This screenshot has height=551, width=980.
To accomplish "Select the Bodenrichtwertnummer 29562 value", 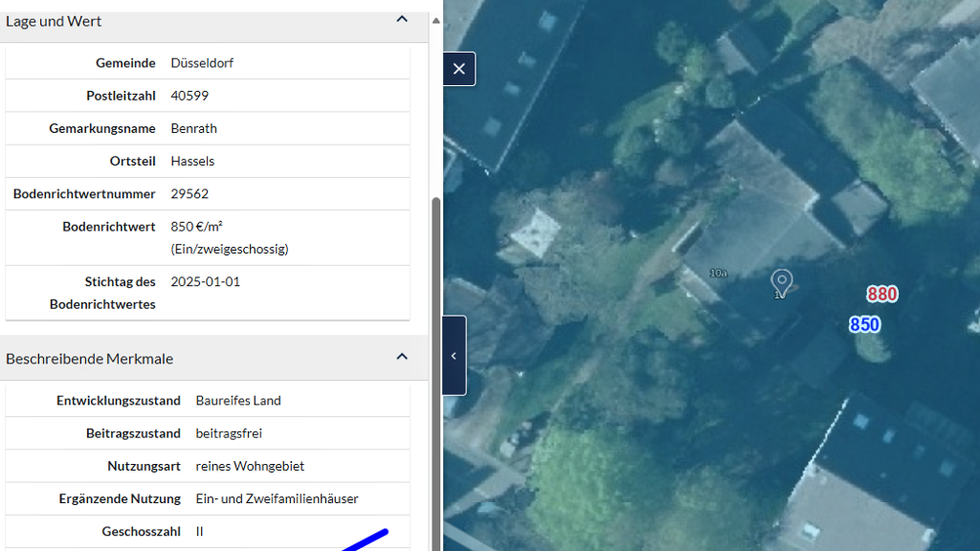I will pyautogui.click(x=189, y=193).
